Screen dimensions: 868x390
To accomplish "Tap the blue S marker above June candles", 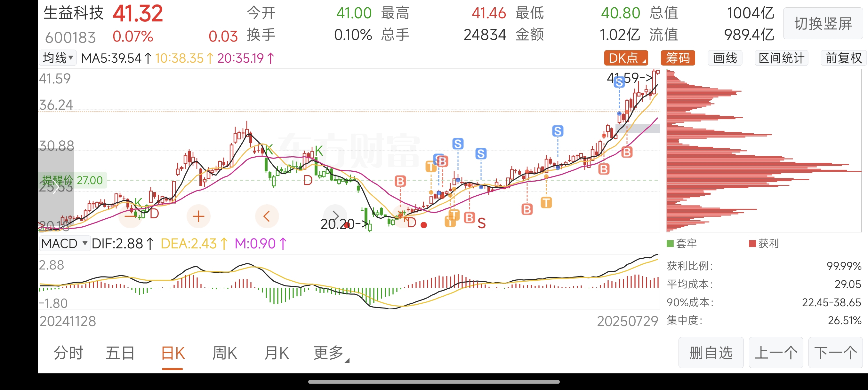I will [558, 131].
